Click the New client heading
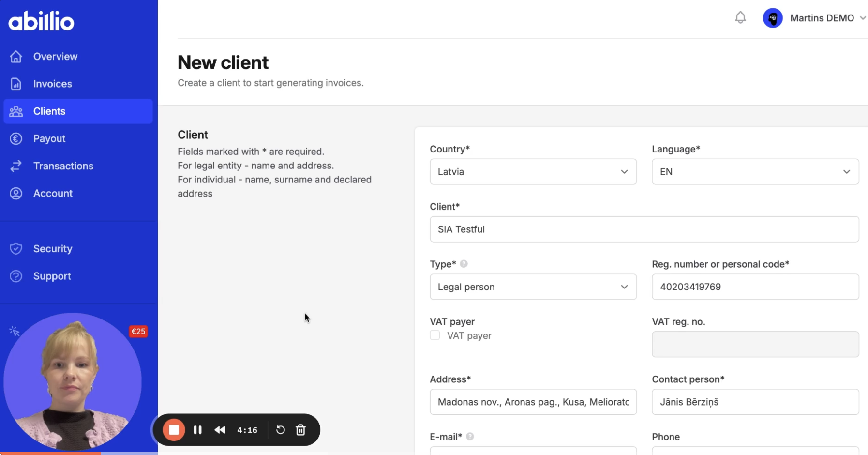The width and height of the screenshot is (868, 455). pyautogui.click(x=223, y=62)
